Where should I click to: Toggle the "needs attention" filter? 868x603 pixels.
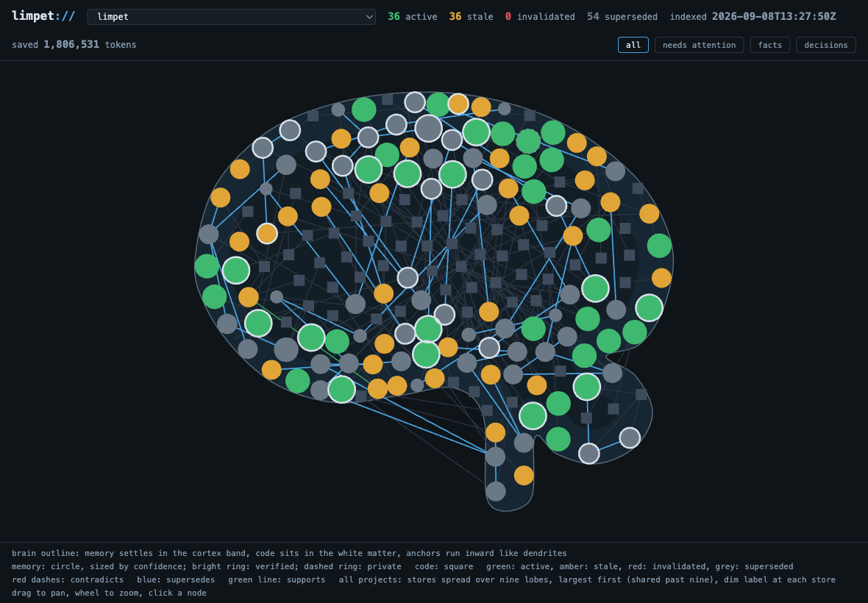699,45
